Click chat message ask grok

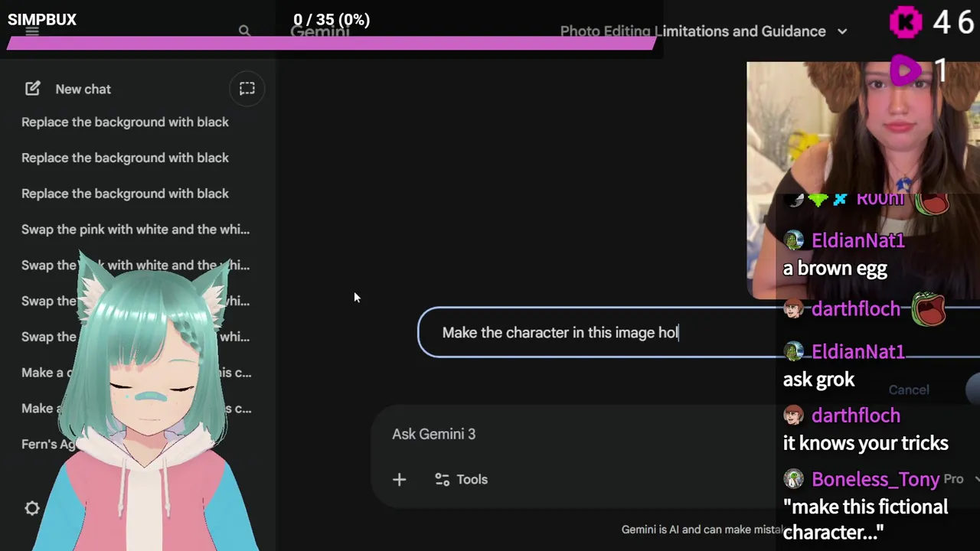[818, 380]
